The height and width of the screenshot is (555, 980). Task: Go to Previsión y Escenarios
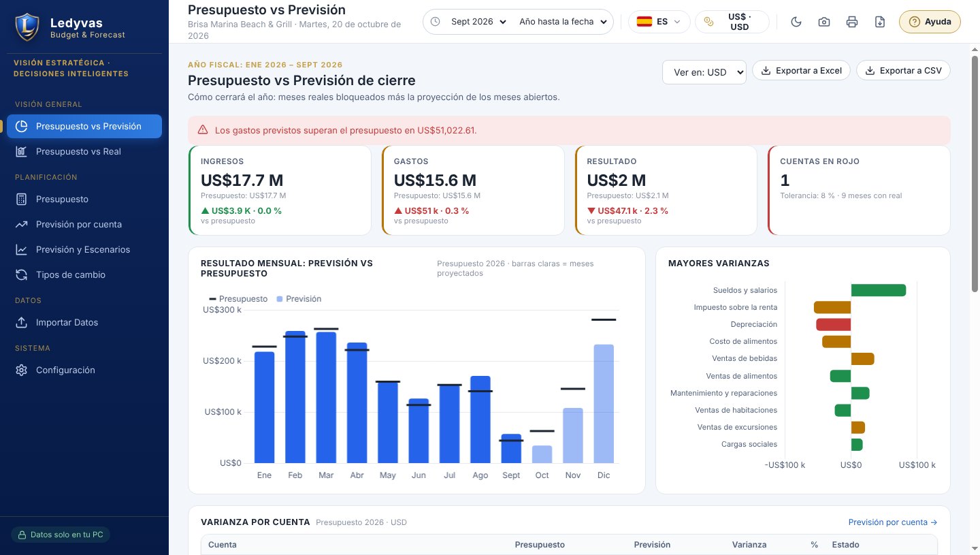click(84, 250)
